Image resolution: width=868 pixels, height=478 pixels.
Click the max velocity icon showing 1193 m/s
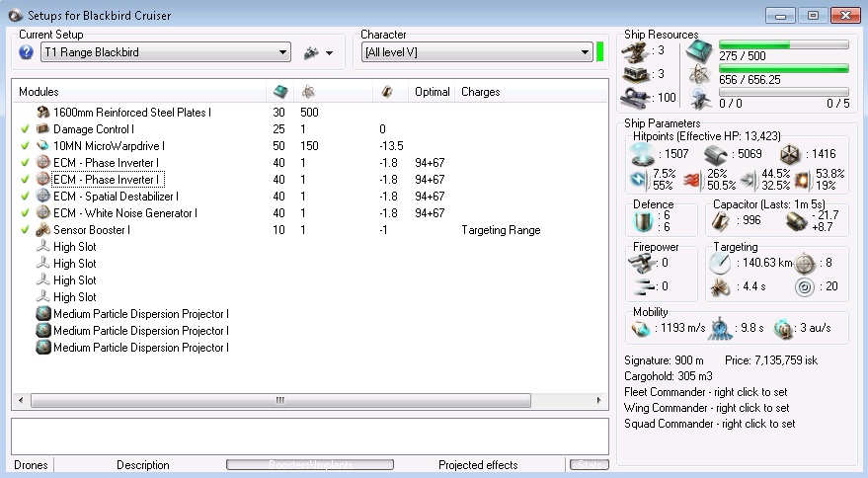tap(641, 329)
